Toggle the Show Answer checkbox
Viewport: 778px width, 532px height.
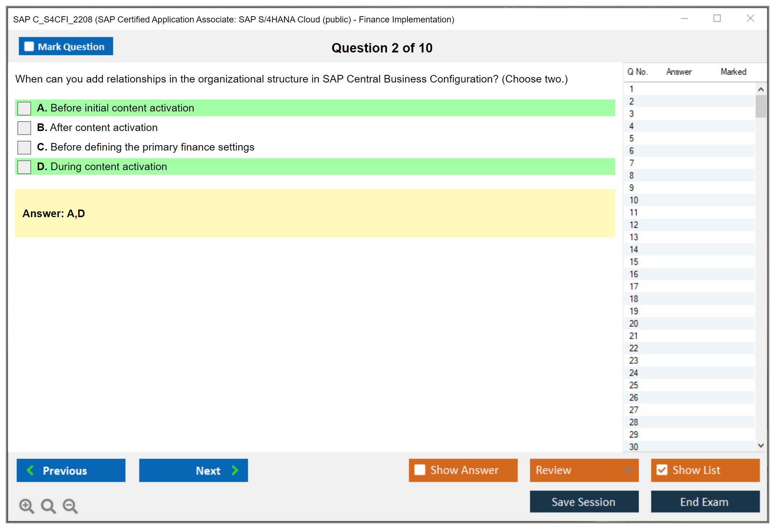[x=420, y=470]
